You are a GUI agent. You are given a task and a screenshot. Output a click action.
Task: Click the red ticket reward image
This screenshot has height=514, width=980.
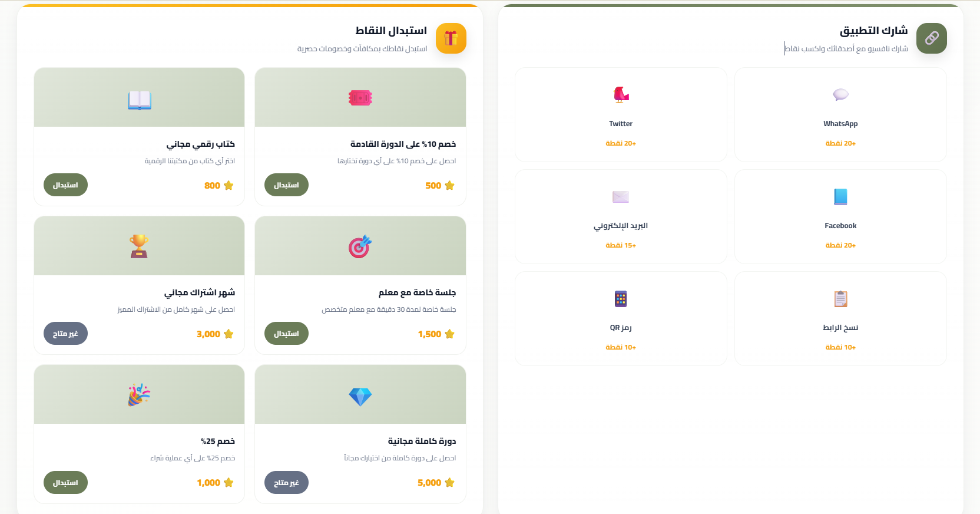[x=360, y=98]
